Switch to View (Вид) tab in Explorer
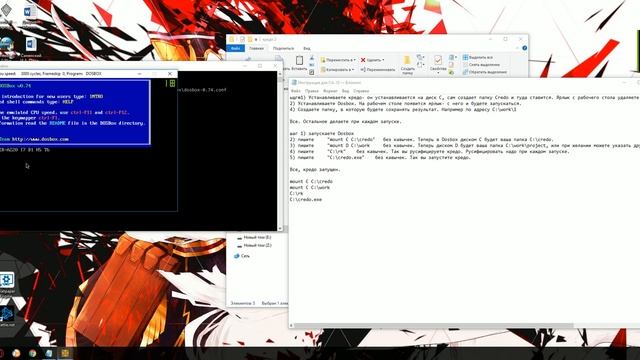The width and height of the screenshot is (640, 360). [x=307, y=48]
